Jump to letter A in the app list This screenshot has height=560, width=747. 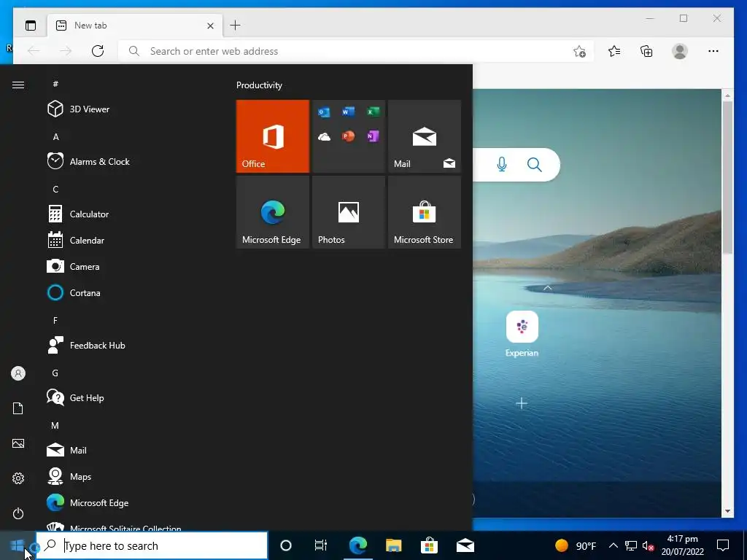click(55, 136)
